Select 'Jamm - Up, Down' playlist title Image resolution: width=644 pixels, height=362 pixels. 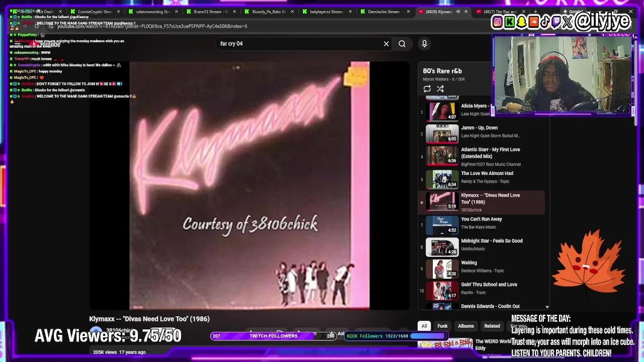(x=479, y=128)
